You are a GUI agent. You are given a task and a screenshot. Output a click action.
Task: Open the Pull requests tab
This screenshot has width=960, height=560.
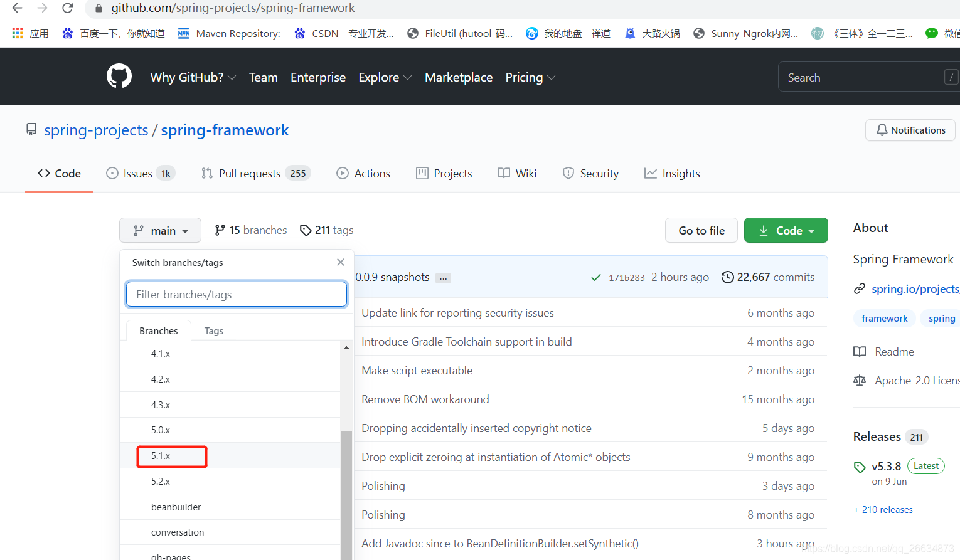click(x=255, y=173)
